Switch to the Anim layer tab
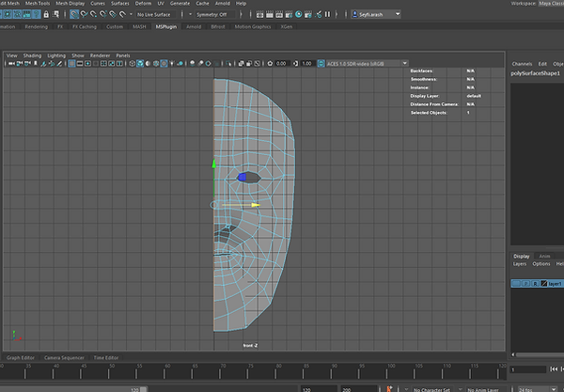 tap(544, 256)
